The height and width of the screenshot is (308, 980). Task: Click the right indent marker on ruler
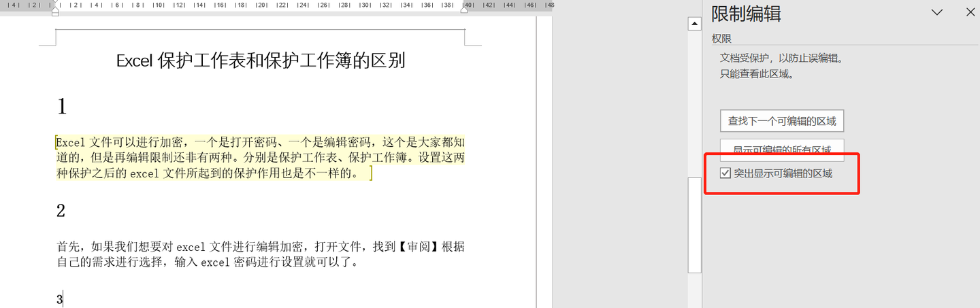click(x=464, y=11)
